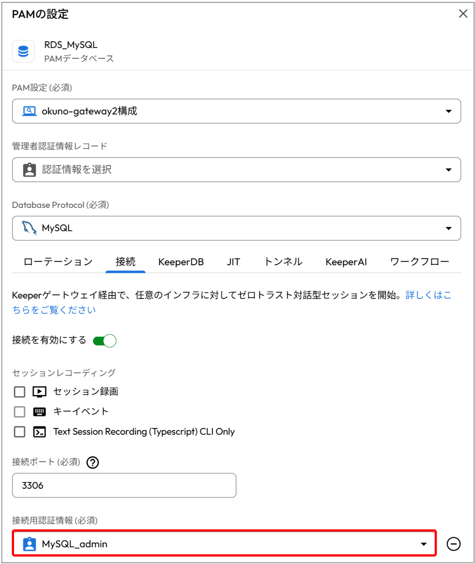Image resolution: width=475 pixels, height=564 pixels.
Task: Open the トンネル tab
Action: click(x=283, y=261)
